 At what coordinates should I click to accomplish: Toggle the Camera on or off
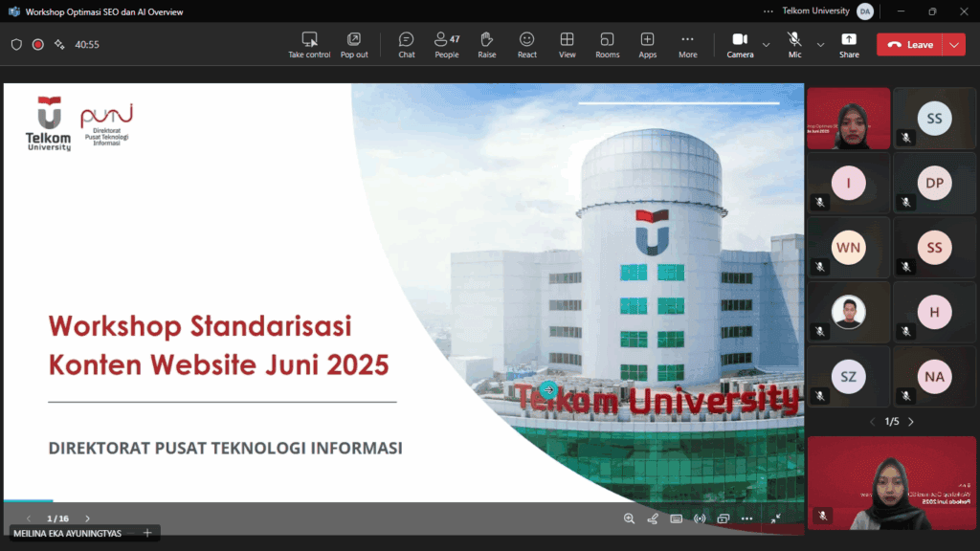(x=740, y=45)
